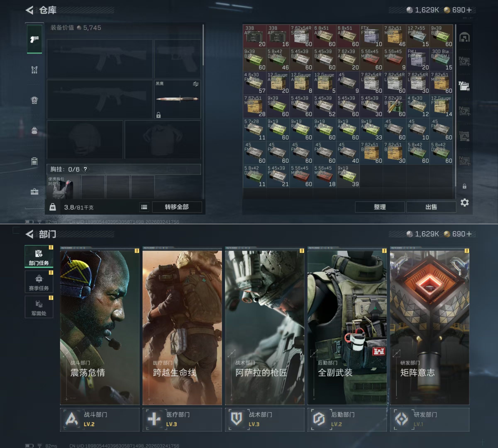This screenshot has height=448, width=498.
Task: Expand the gold currency plus button
Action: click(469, 10)
